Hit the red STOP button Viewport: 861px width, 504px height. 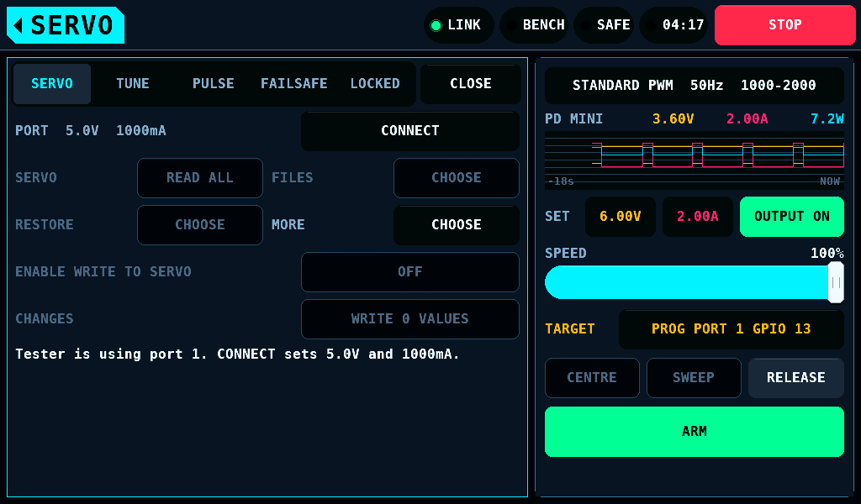[x=785, y=25]
